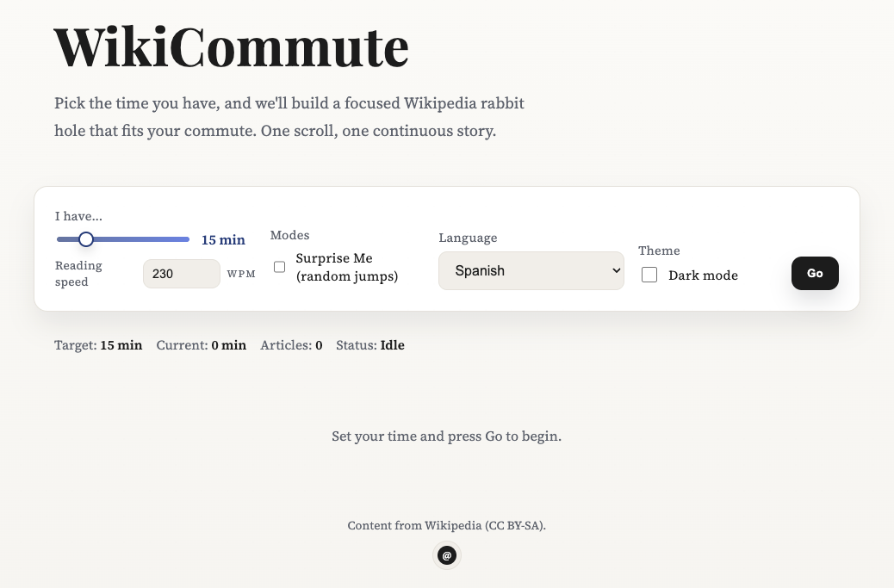Click the WikiCommute page heading
Viewport: 894px width, 588px height.
[x=231, y=47]
